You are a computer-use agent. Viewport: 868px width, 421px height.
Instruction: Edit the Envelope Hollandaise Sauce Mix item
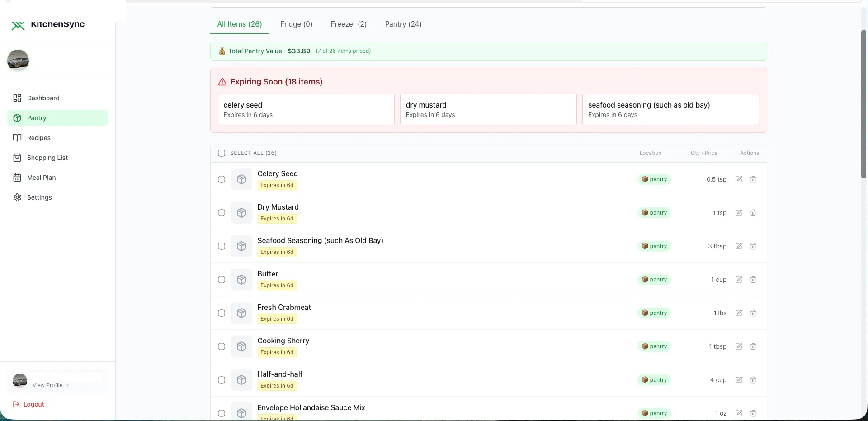pos(739,413)
